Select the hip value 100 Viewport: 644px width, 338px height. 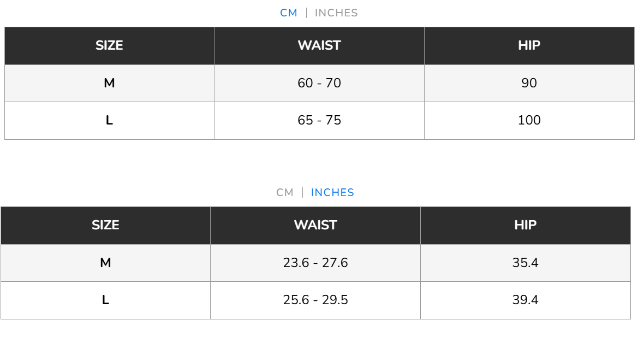click(529, 120)
